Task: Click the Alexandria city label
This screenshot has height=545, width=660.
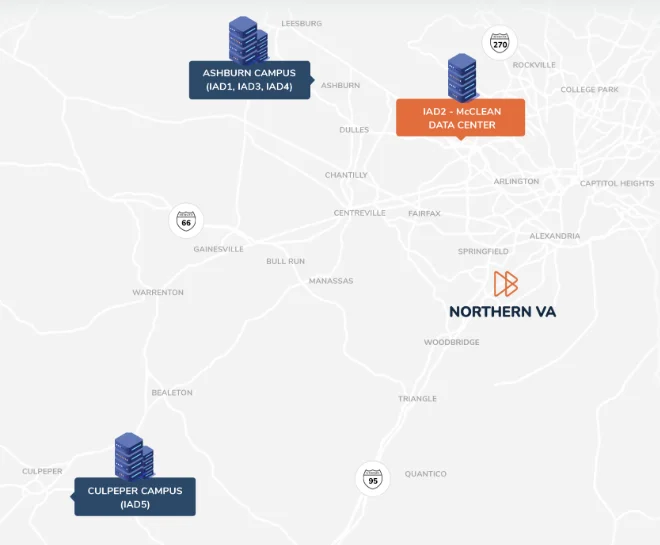Action: coord(554,236)
